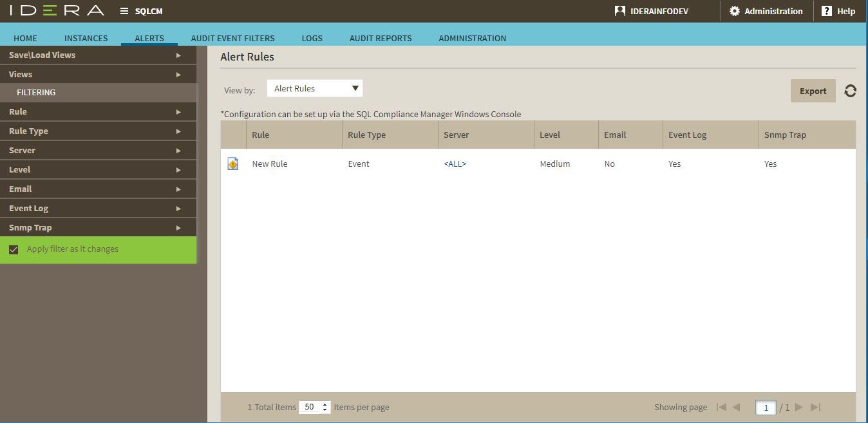Sort by the Snmp Trap column header
The width and height of the screenshot is (868, 423).
[x=807, y=135]
